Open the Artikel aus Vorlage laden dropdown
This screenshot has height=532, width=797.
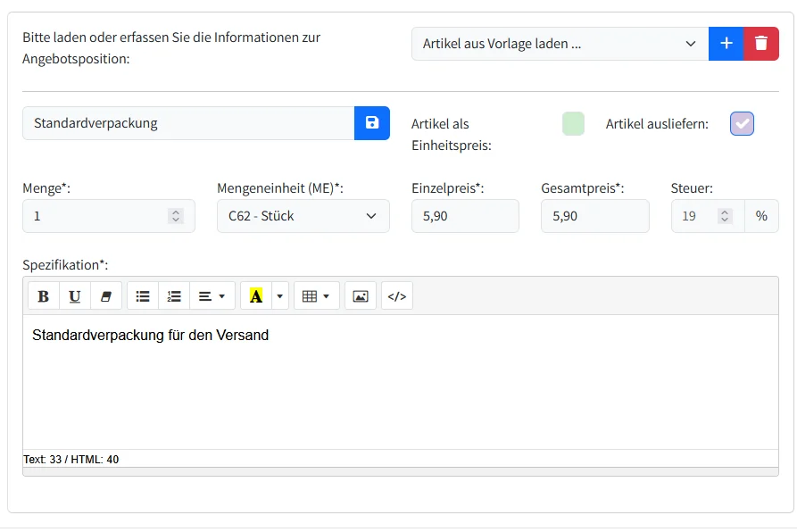click(x=560, y=43)
